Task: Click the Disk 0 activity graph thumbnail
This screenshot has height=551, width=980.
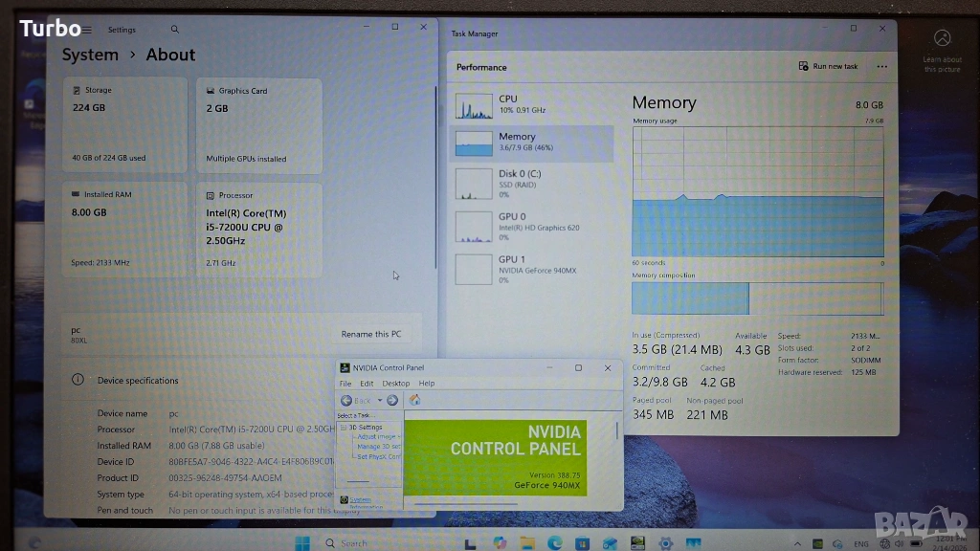Action: (474, 184)
